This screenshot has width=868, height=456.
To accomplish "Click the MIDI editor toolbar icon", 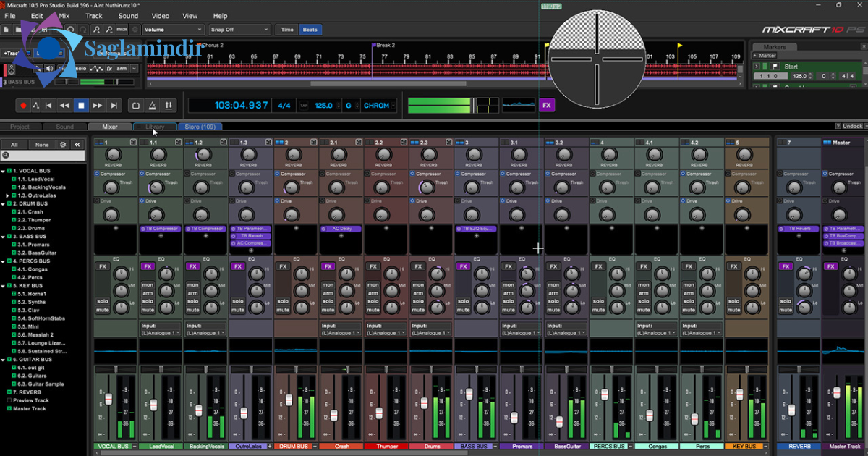I will [121, 30].
